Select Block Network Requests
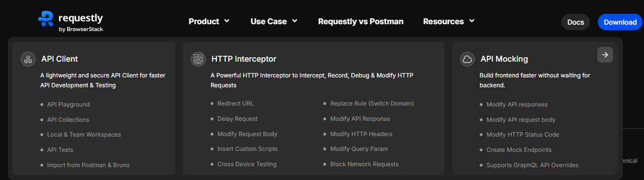This screenshot has width=644, height=180. 365,164
